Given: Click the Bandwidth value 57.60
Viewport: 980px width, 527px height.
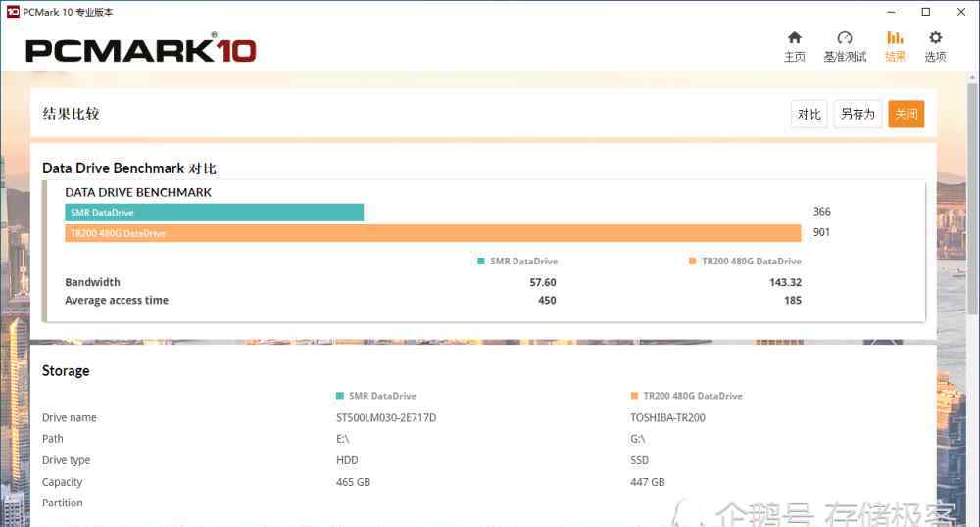Looking at the screenshot, I should coord(543,282).
